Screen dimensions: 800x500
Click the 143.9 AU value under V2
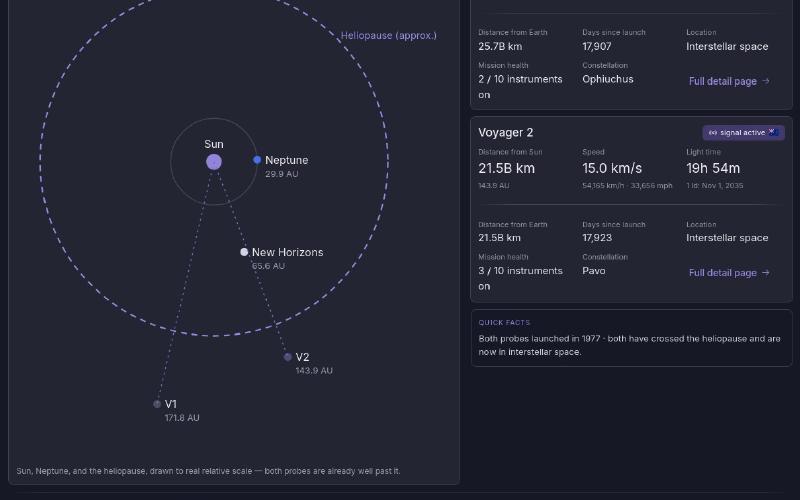pyautogui.click(x=314, y=370)
